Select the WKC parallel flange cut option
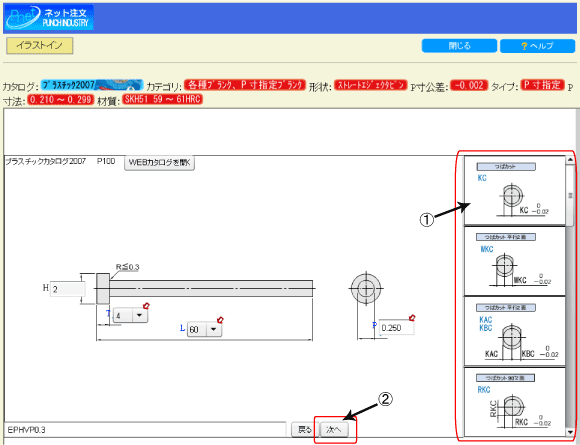The width and height of the screenshot is (580, 445). 515,261
